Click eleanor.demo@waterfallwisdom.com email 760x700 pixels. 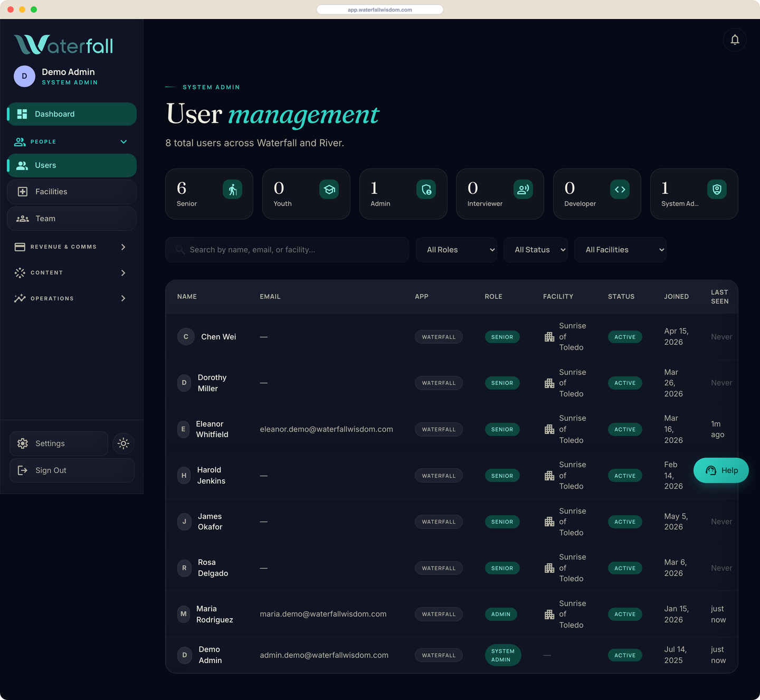point(326,429)
